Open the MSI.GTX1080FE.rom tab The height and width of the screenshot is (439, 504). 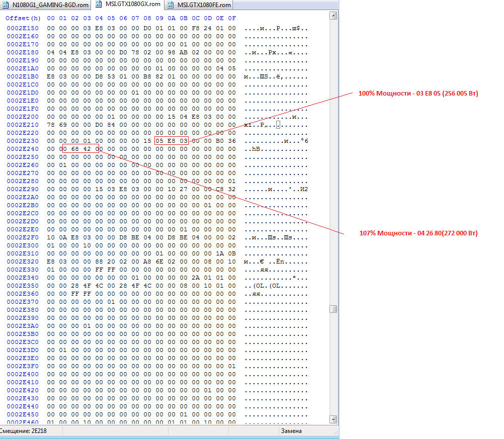coord(199,5)
